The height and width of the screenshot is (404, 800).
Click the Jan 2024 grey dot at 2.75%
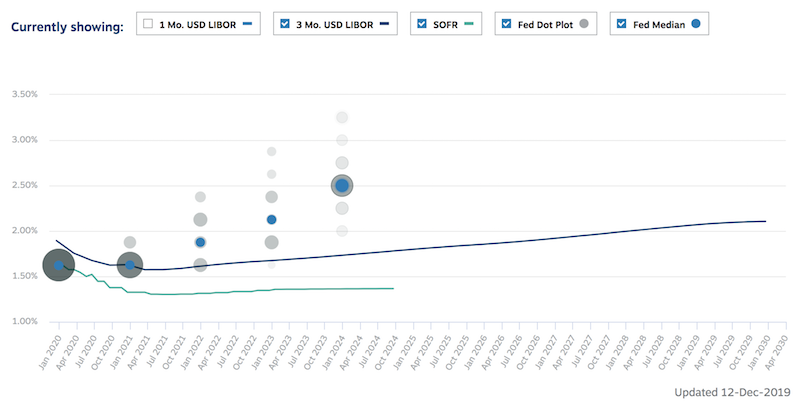[342, 163]
